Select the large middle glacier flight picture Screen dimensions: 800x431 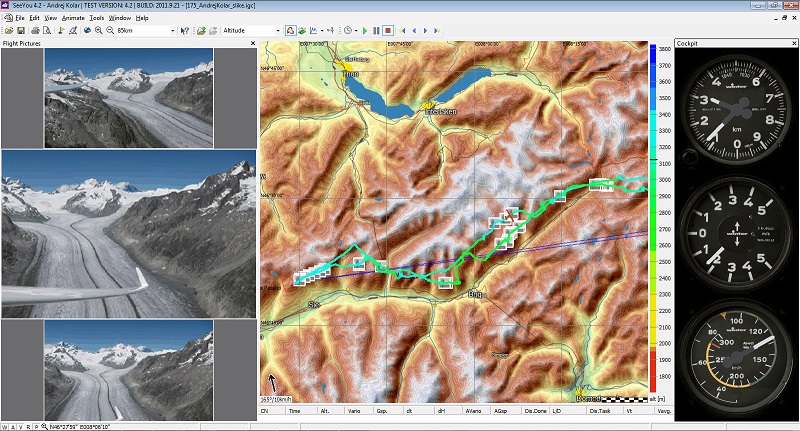click(x=130, y=232)
